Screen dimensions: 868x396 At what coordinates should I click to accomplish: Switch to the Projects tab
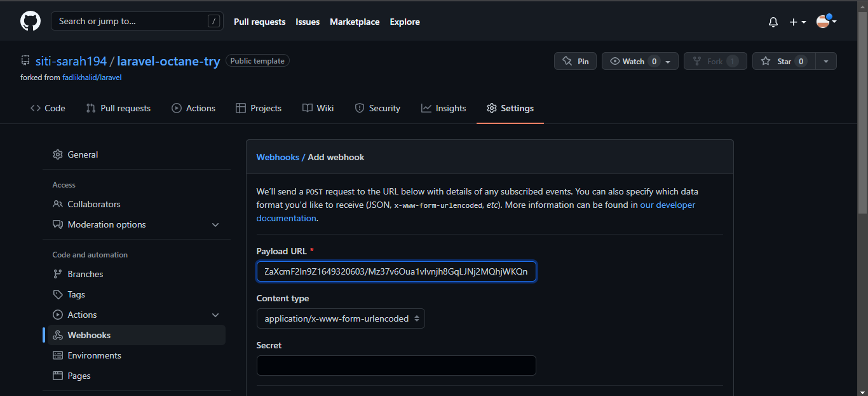click(258, 108)
